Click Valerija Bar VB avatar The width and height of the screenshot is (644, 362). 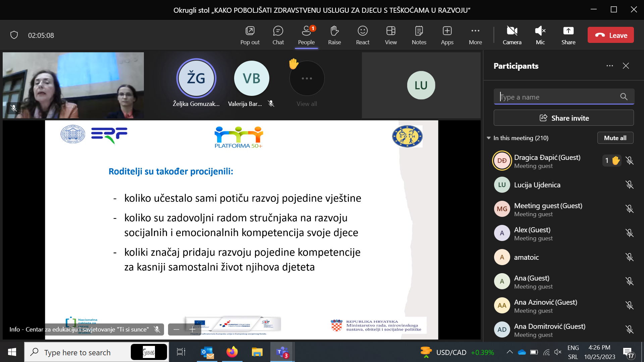[x=252, y=78]
